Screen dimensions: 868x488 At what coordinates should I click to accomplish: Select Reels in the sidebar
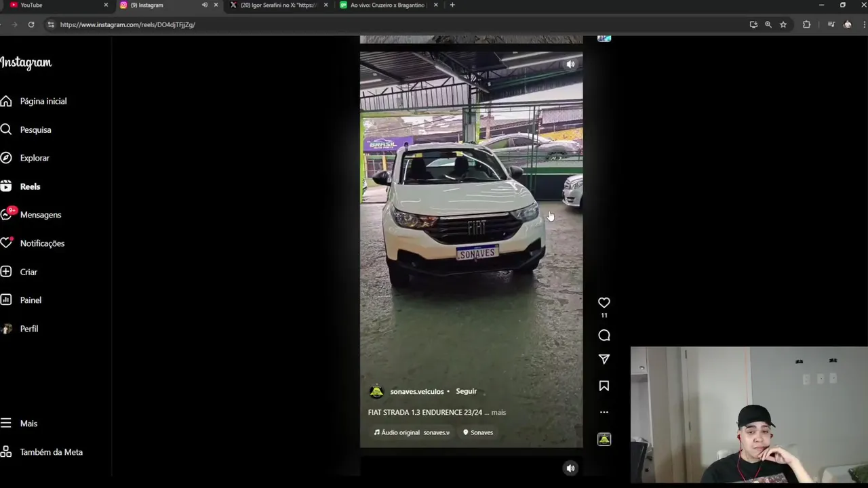click(20, 186)
